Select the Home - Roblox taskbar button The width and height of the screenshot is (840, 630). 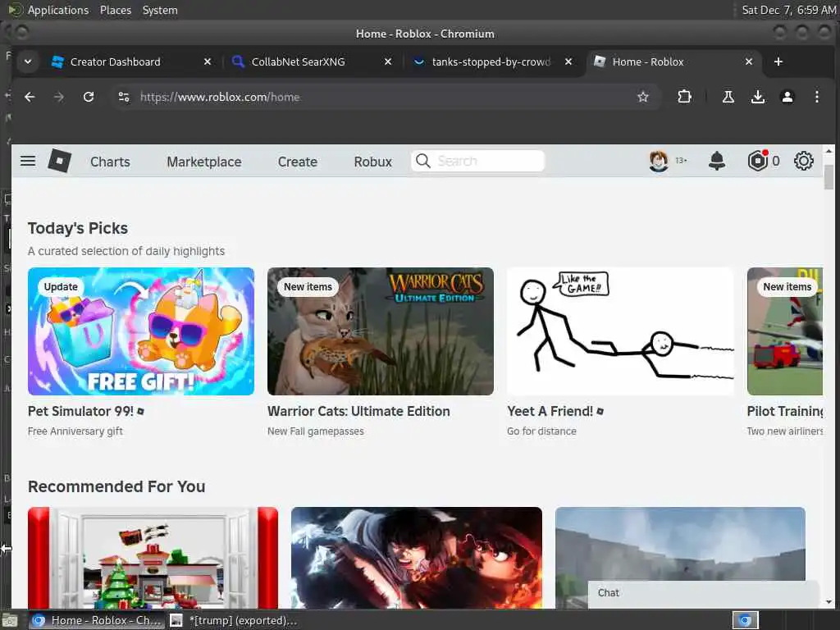(97, 620)
